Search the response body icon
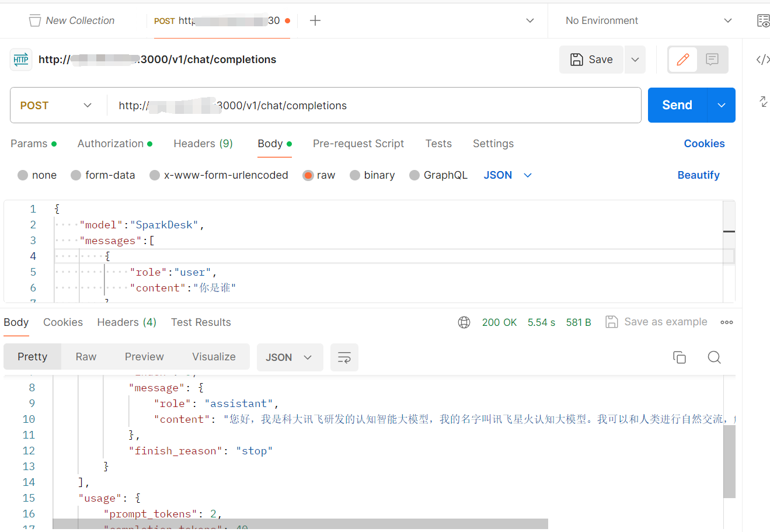This screenshot has width=770, height=532. click(x=714, y=357)
